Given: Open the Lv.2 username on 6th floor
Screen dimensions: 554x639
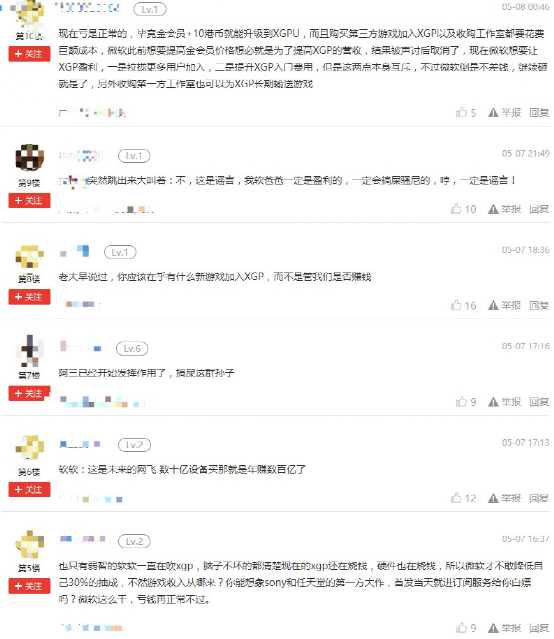Looking at the screenshot, I should (x=80, y=444).
